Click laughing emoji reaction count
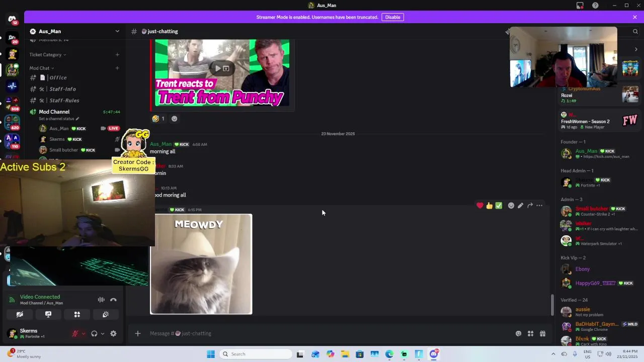Viewport: 644px width, 362px height. point(158,119)
